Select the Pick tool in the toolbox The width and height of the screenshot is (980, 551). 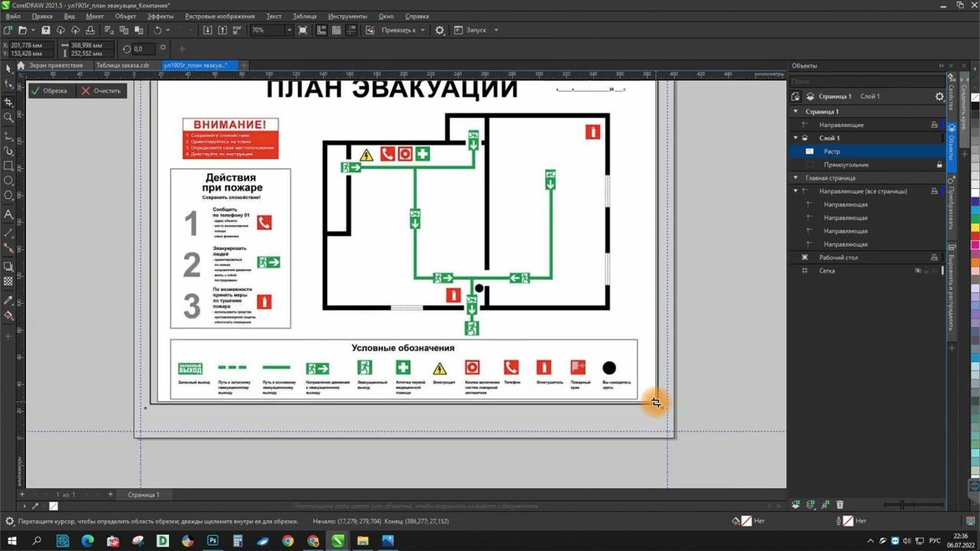[8, 68]
